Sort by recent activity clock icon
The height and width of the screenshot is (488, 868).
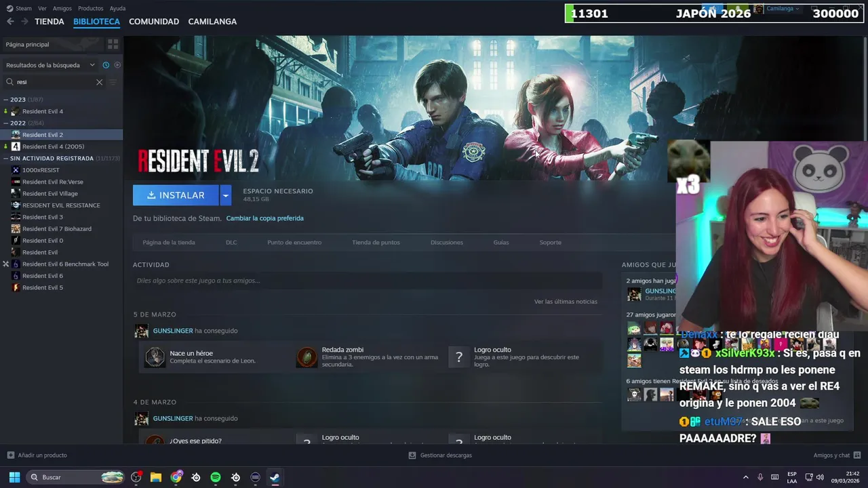click(x=106, y=65)
